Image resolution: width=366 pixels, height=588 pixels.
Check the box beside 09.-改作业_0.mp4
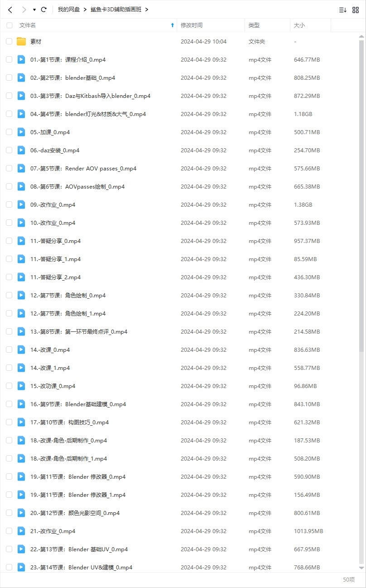[9, 204]
